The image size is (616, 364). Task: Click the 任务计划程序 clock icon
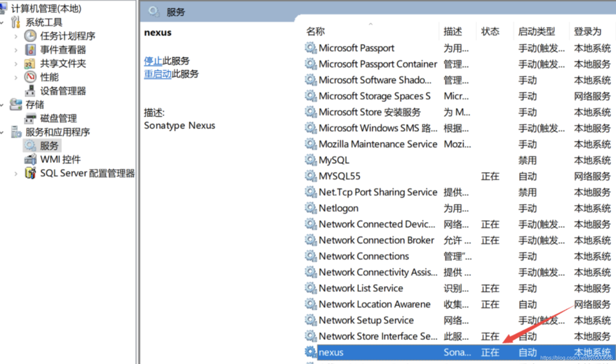30,36
